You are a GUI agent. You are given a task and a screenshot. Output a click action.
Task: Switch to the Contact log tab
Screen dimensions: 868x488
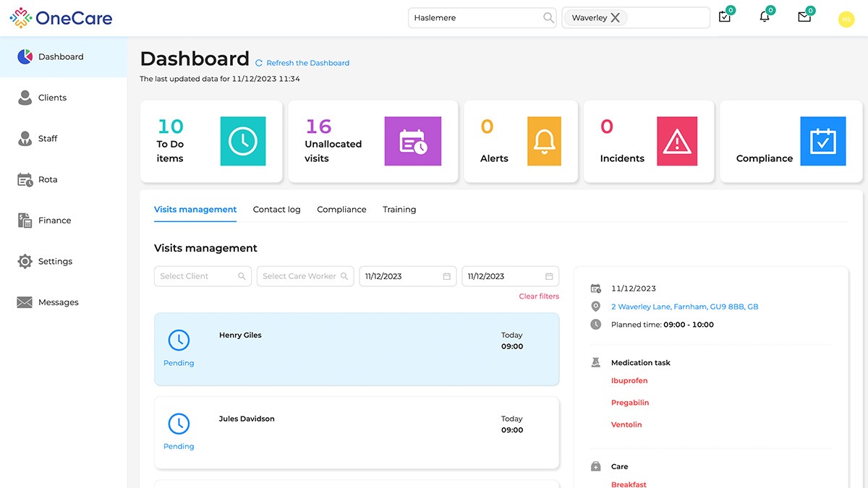pos(276,210)
